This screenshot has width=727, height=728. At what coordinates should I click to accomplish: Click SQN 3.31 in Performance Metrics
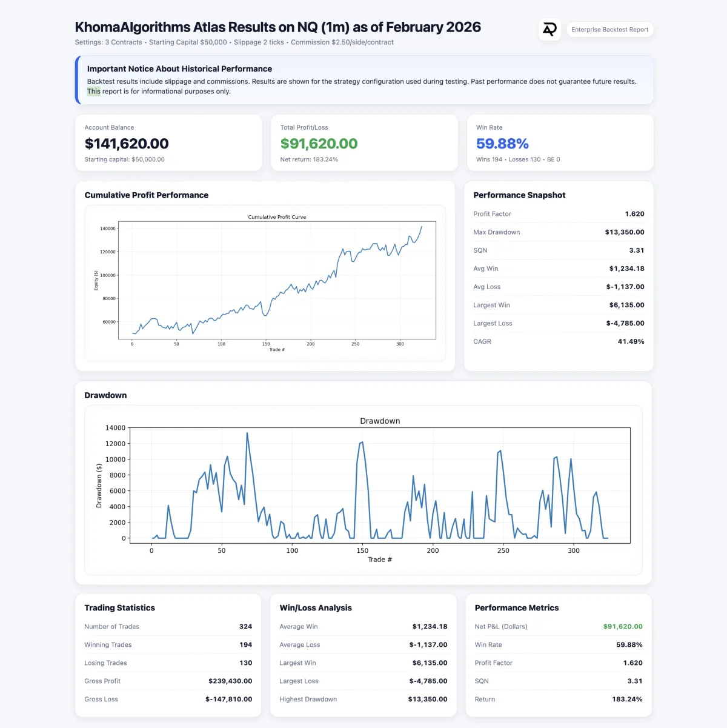pos(559,681)
